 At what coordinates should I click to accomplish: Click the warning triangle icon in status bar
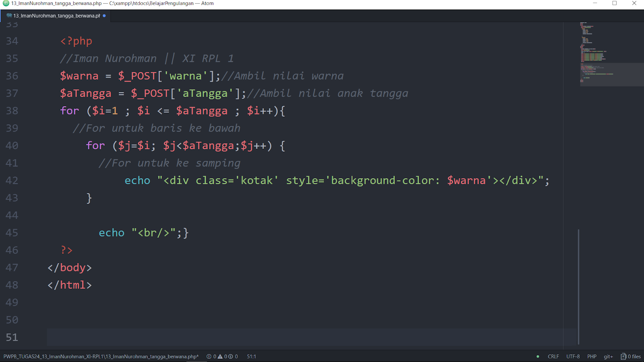(220, 356)
